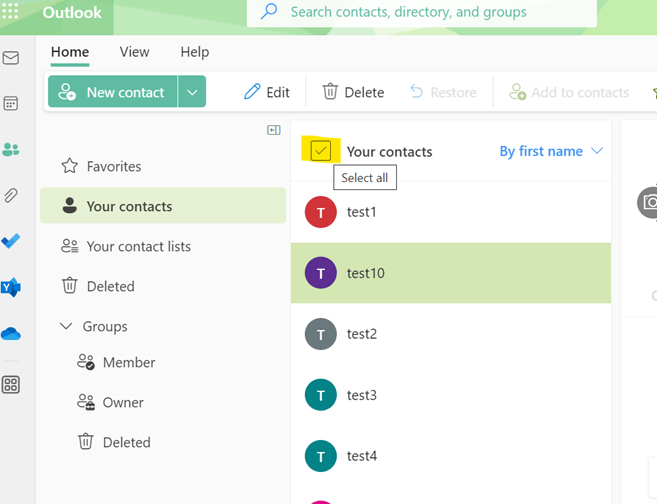Switch to the Home tab
Screen dimensions: 657x504
[70, 52]
